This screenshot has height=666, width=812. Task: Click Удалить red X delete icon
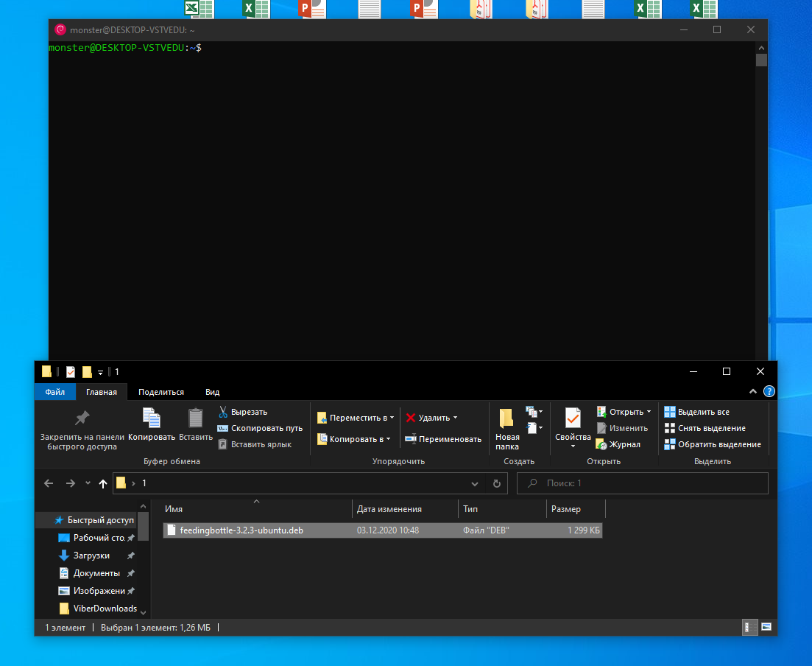click(x=411, y=418)
